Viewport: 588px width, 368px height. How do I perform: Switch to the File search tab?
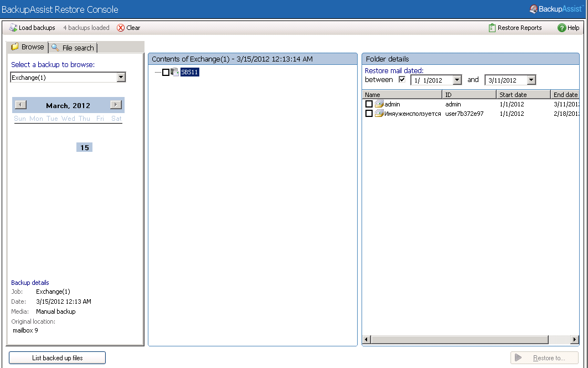73,48
